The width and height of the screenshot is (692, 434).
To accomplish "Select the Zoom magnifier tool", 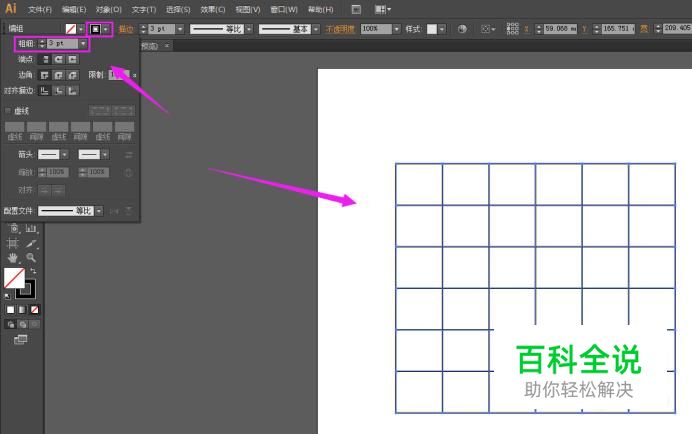I will (31, 258).
